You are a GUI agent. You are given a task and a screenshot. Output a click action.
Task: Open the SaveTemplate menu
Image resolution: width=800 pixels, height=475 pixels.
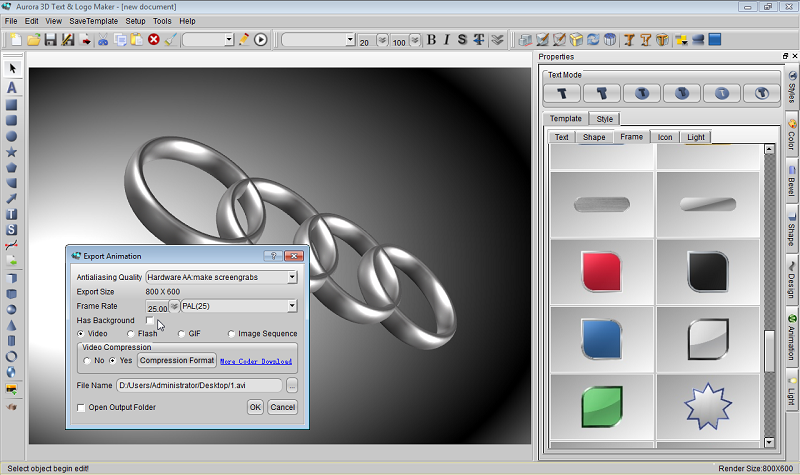coord(93,21)
